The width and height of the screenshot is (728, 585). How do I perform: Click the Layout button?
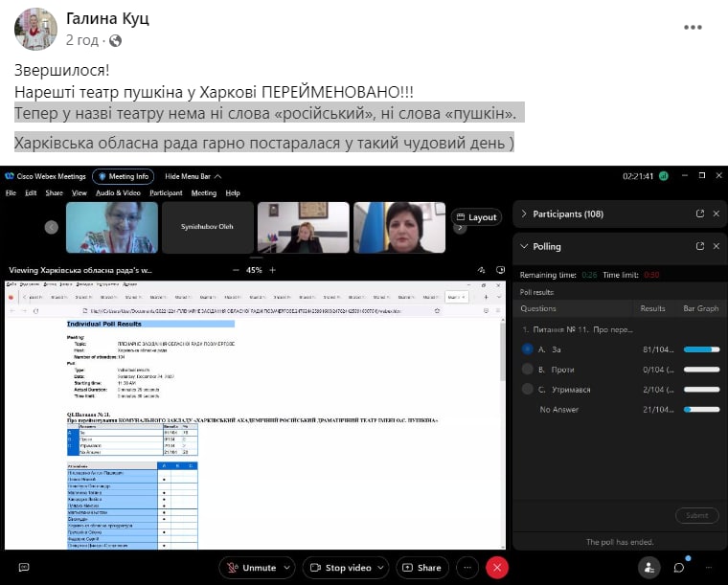click(476, 217)
